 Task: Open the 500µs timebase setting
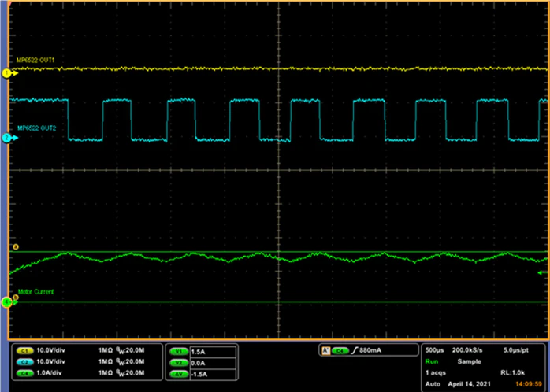435,349
